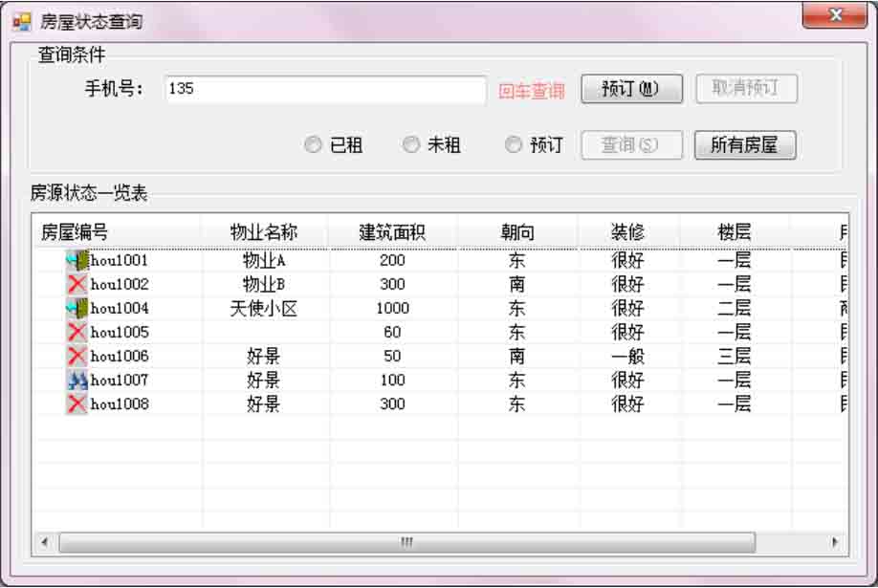Show all houses with 所有房屋 button

pos(744,145)
